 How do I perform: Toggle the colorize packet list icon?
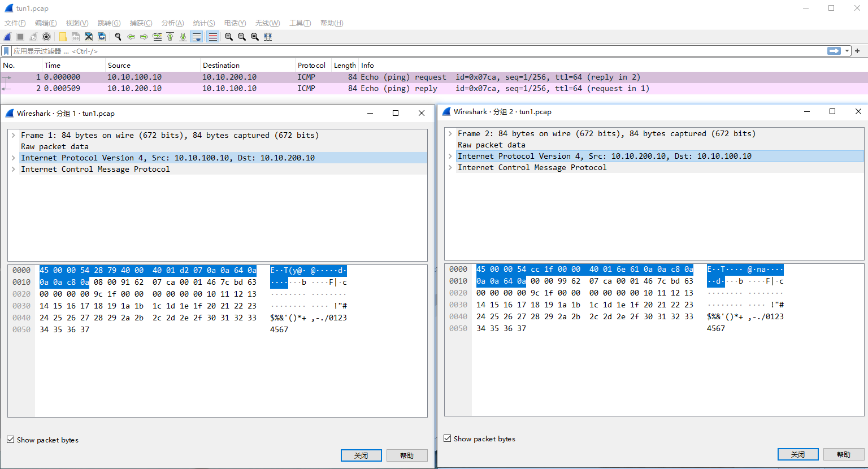(x=212, y=37)
